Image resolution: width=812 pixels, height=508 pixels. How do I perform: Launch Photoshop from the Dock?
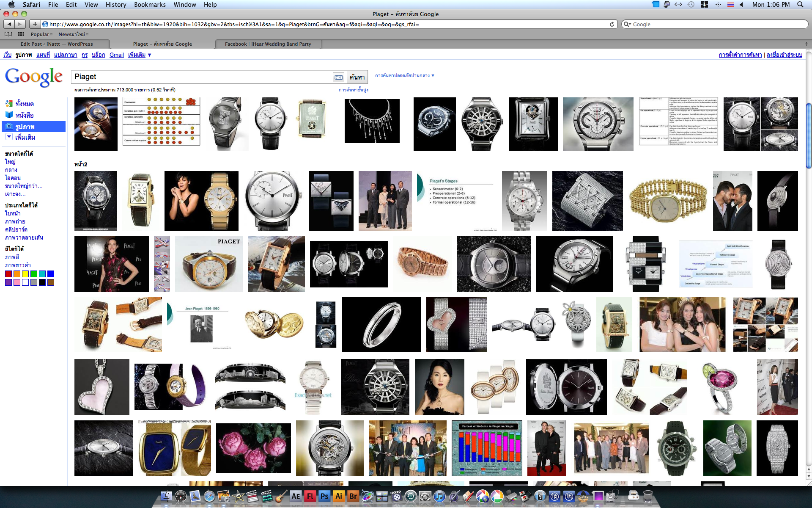(x=324, y=496)
